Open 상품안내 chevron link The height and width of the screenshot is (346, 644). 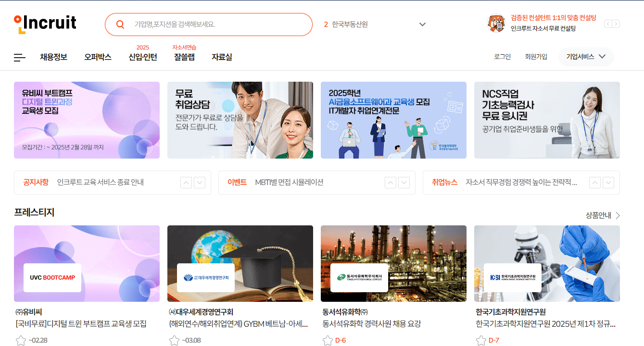click(x=603, y=215)
